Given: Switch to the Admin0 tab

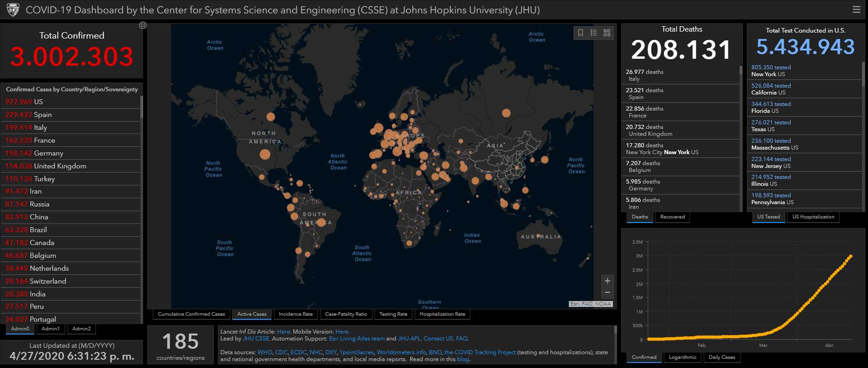Looking at the screenshot, I should (20, 329).
